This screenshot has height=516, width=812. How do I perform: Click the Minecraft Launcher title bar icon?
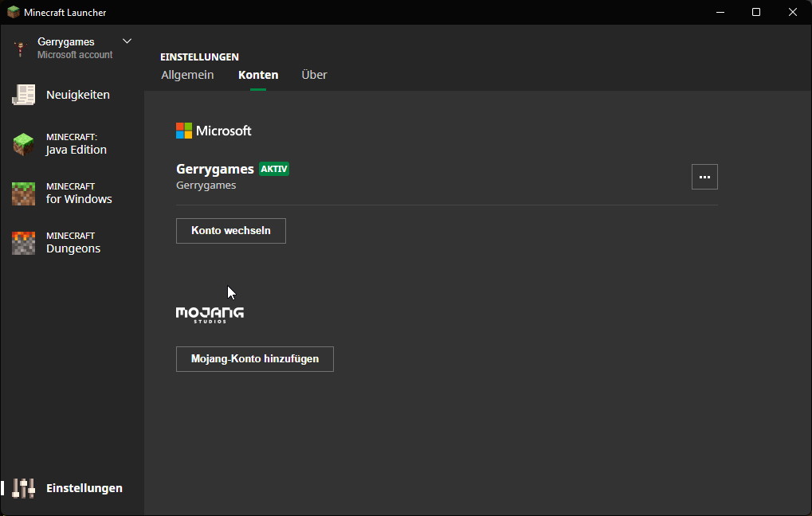(x=13, y=12)
